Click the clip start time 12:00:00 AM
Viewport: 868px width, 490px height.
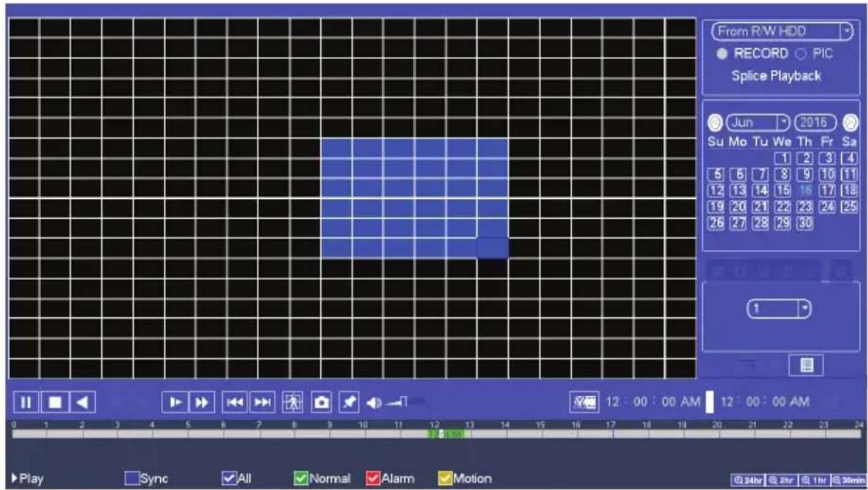pos(653,403)
